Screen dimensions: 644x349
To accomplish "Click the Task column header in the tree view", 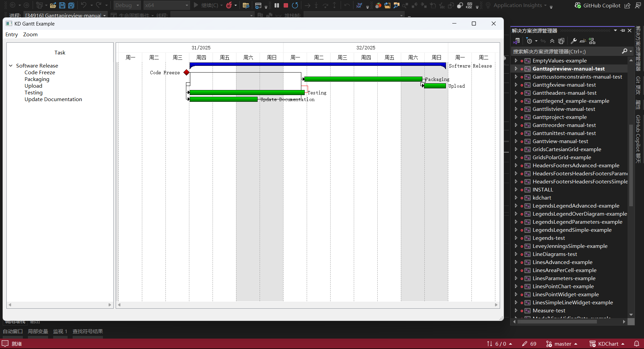I will click(x=60, y=52).
